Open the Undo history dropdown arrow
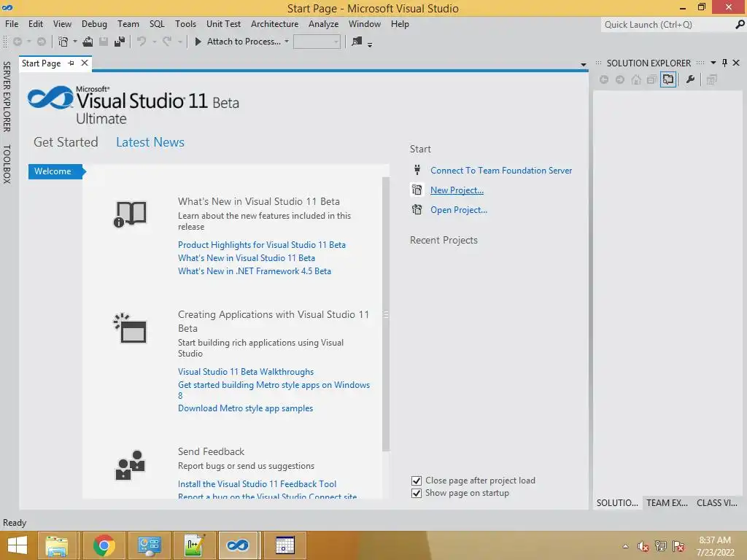 [154, 42]
